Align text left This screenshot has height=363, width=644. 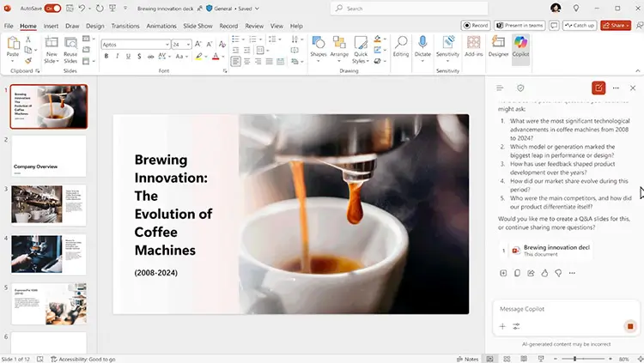[236, 62]
